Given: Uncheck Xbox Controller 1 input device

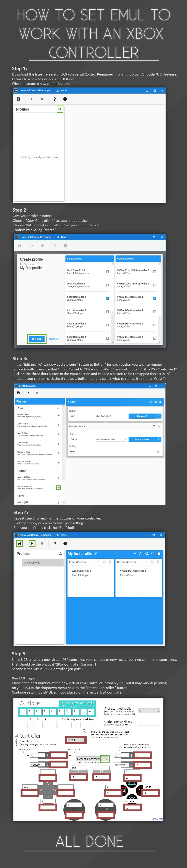Looking at the screenshot, I should tap(108, 298).
